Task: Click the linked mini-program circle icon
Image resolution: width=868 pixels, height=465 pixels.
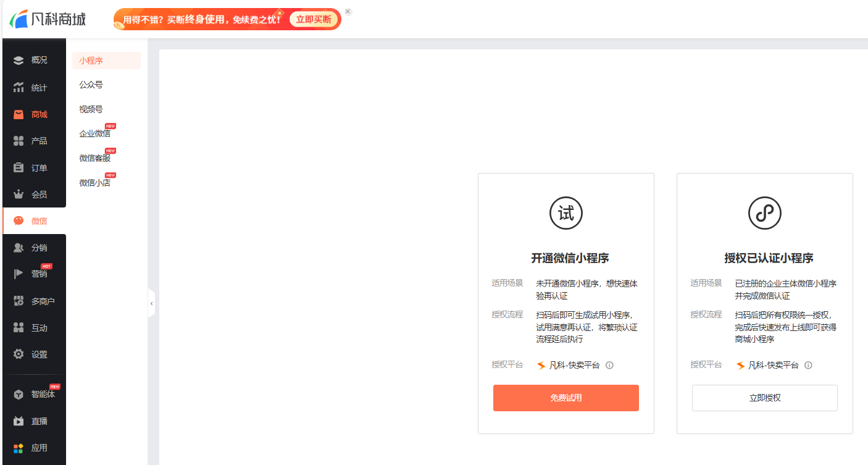Action: [765, 214]
